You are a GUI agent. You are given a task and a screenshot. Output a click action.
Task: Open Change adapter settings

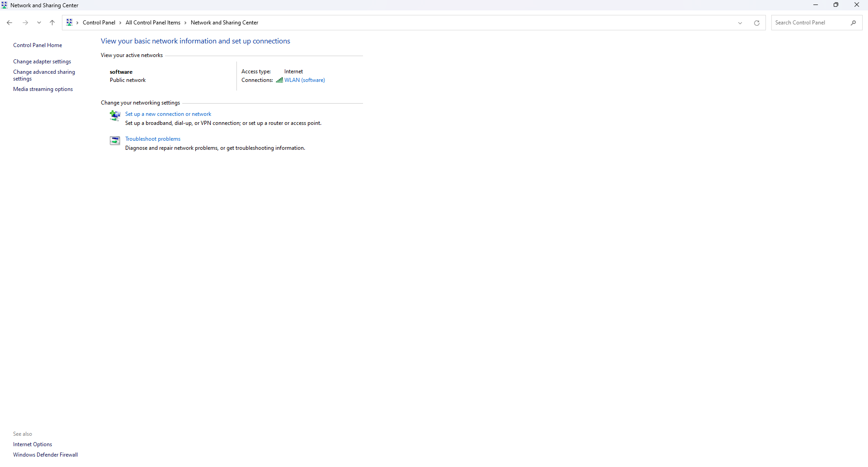(x=42, y=62)
